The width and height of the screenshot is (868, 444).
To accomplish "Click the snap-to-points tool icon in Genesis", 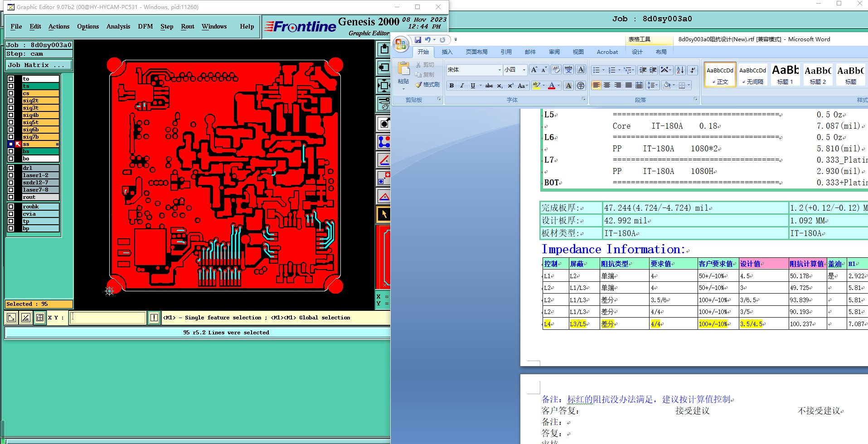I will 384,142.
